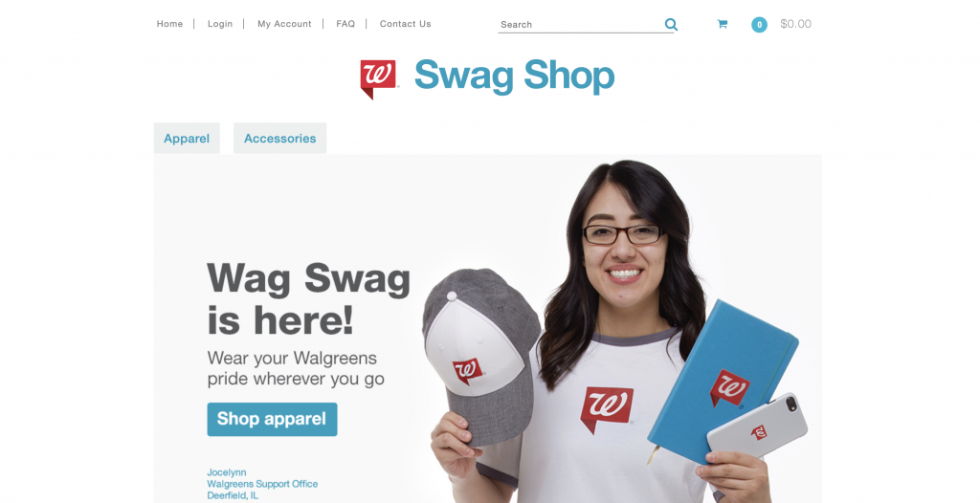Open the Contact Us link

[406, 24]
